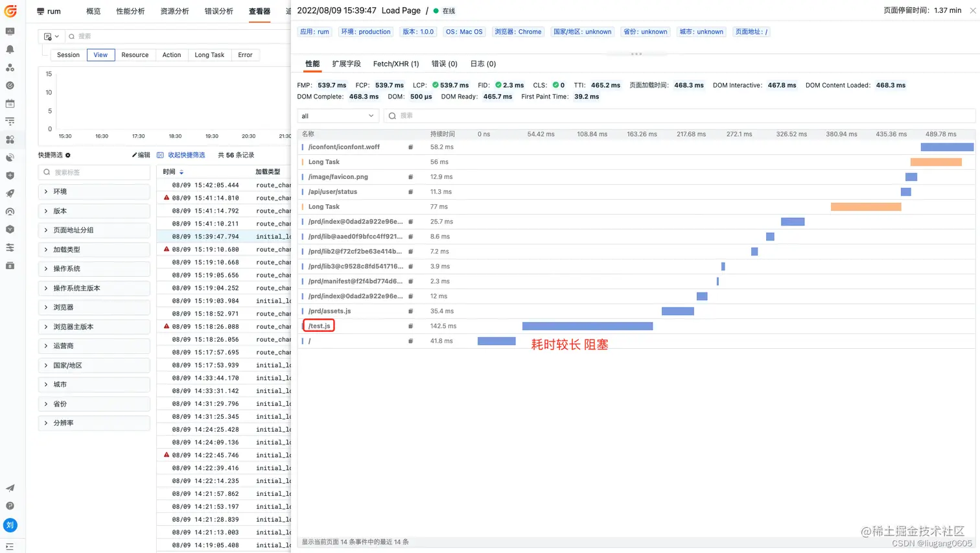Click the resource search input field
The image size is (980, 553).
tap(679, 116)
